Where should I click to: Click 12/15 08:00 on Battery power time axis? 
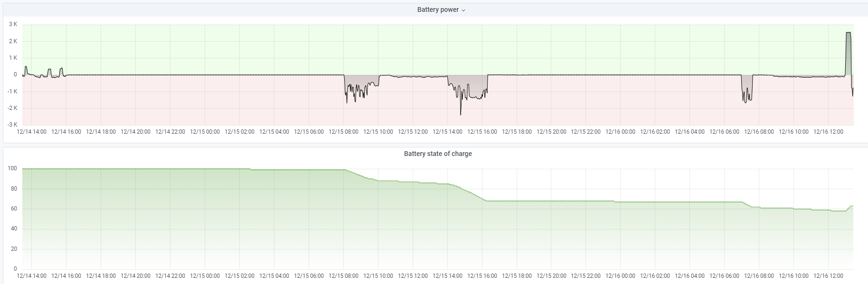(x=343, y=132)
